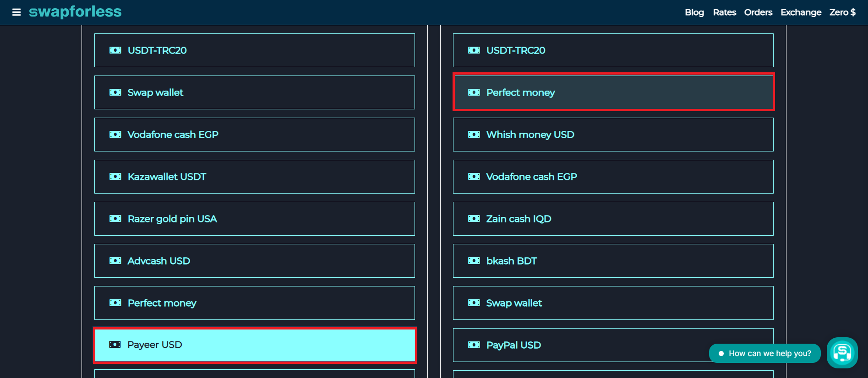Click the banknote icon beside Kazawallet USDT

click(115, 177)
